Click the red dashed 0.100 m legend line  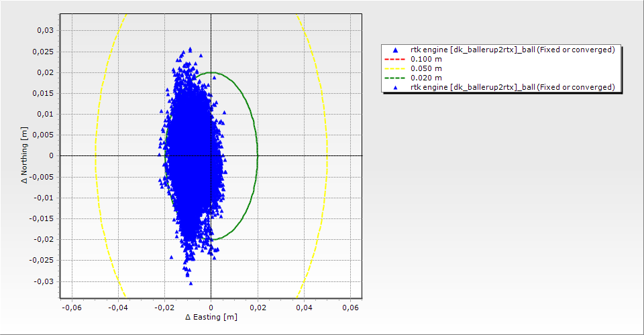[x=395, y=59]
